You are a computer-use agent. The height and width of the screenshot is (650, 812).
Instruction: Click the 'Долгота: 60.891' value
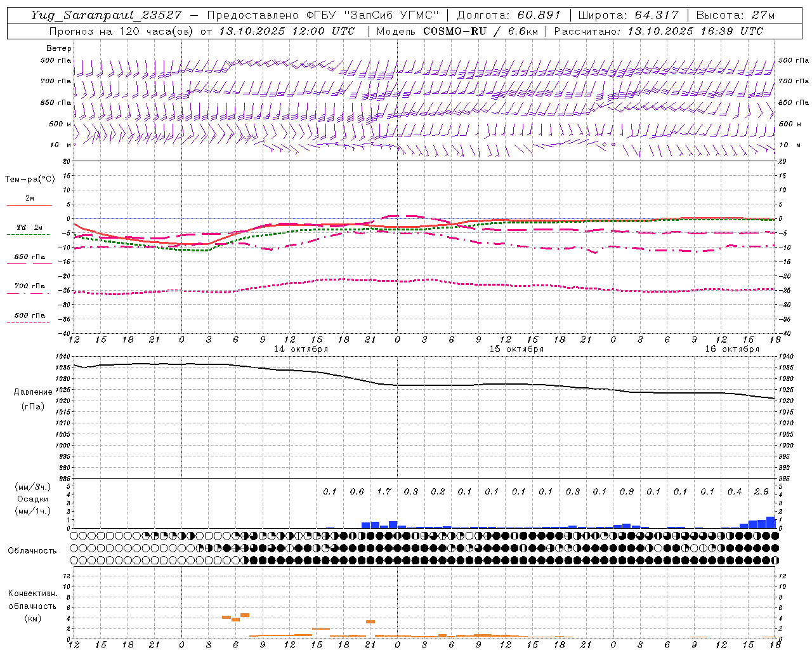tap(509, 15)
